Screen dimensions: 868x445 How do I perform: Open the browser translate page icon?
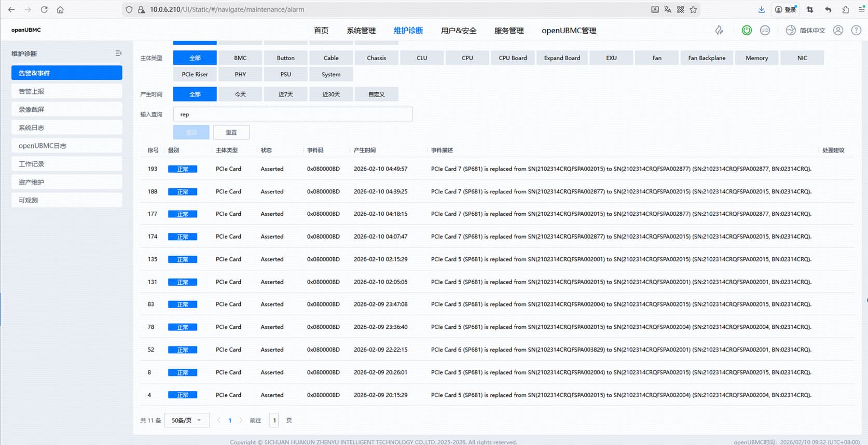coord(668,9)
